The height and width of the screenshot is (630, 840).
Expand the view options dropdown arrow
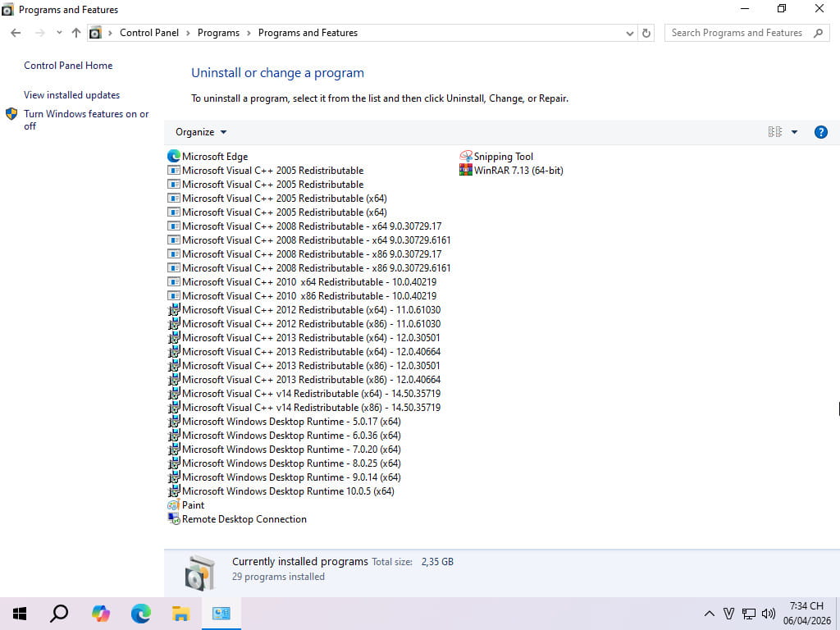(x=794, y=132)
